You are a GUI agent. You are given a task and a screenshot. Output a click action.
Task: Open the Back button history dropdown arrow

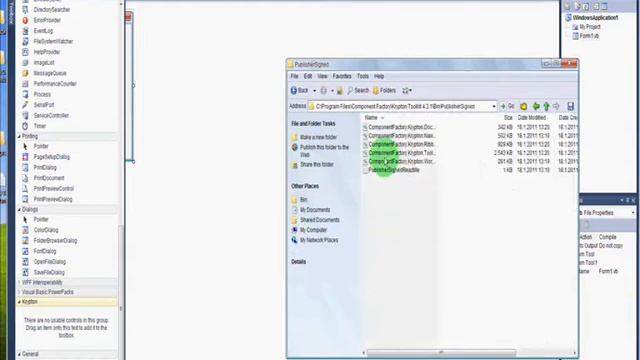click(x=314, y=91)
